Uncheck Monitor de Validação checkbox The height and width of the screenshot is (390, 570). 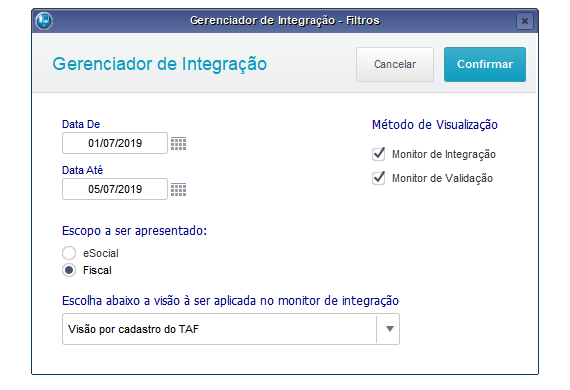[x=378, y=178]
